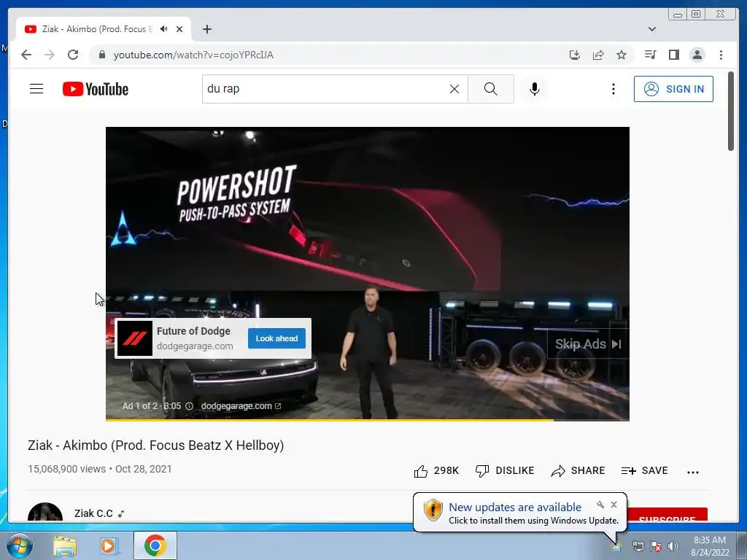
Task: Click the Dodge ad logo thumbnail
Action: point(135,338)
